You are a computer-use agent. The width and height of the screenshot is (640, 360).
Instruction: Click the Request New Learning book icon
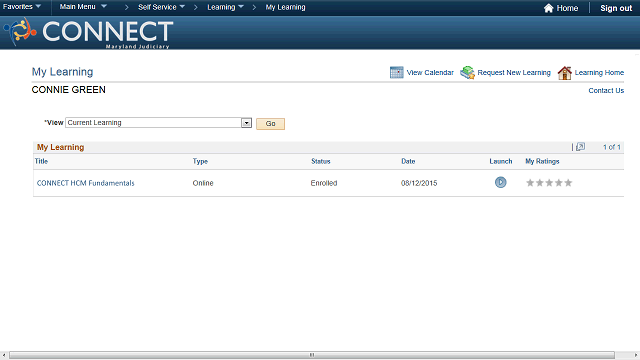467,72
